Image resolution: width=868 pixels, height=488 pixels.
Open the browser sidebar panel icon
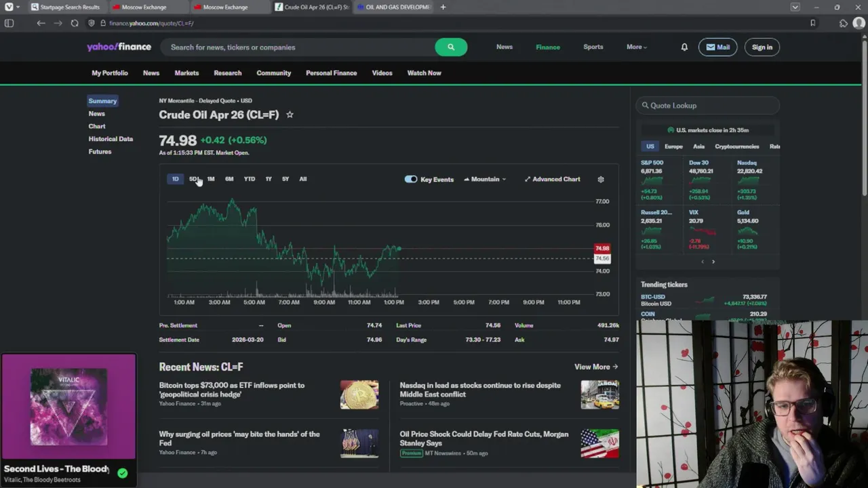9,23
